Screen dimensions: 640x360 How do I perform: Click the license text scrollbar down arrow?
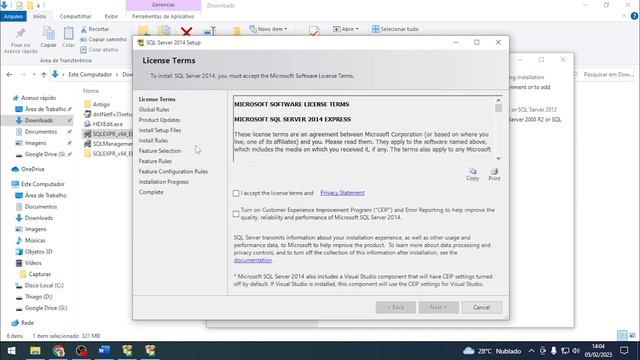498,158
